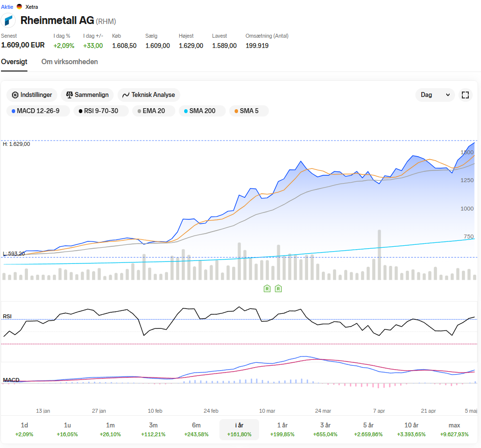Screen dimensions: 481x448
Task: Switch to Om virksomheden tab
Action: click(x=70, y=62)
